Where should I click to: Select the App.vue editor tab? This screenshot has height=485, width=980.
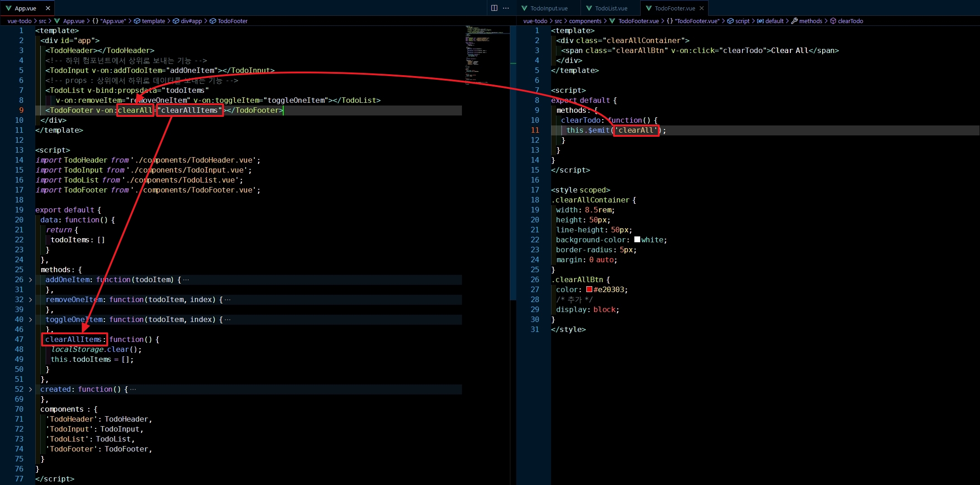coord(27,8)
